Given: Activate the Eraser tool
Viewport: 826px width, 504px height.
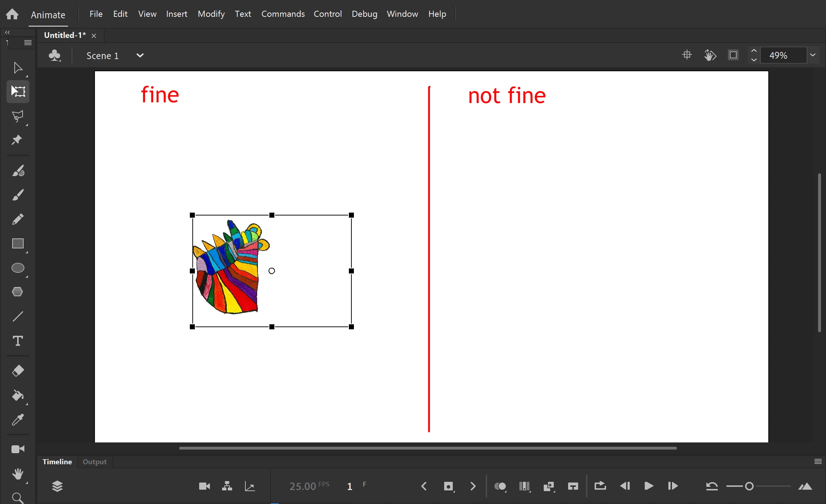Looking at the screenshot, I should (18, 371).
